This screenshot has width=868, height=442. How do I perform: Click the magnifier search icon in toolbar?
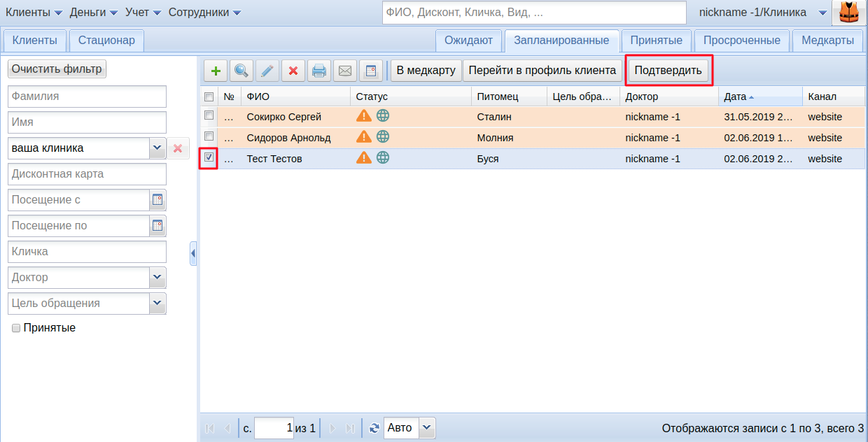(x=241, y=71)
